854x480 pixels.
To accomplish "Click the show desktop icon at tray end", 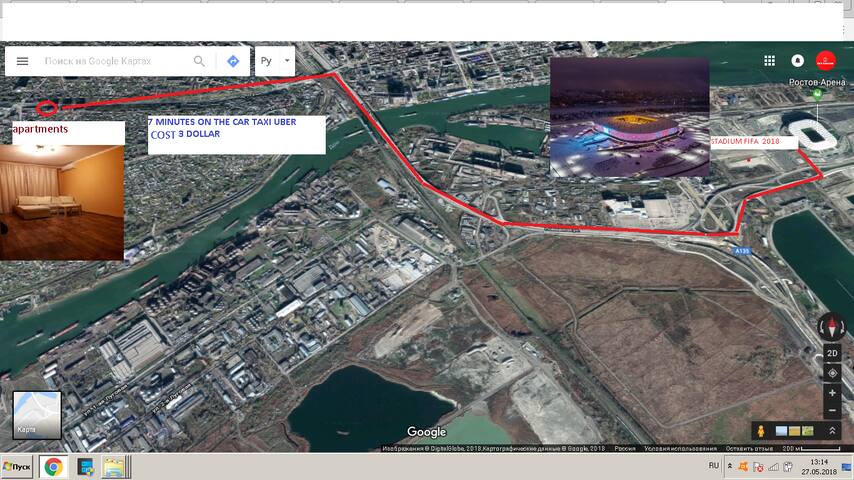I will click(x=847, y=467).
